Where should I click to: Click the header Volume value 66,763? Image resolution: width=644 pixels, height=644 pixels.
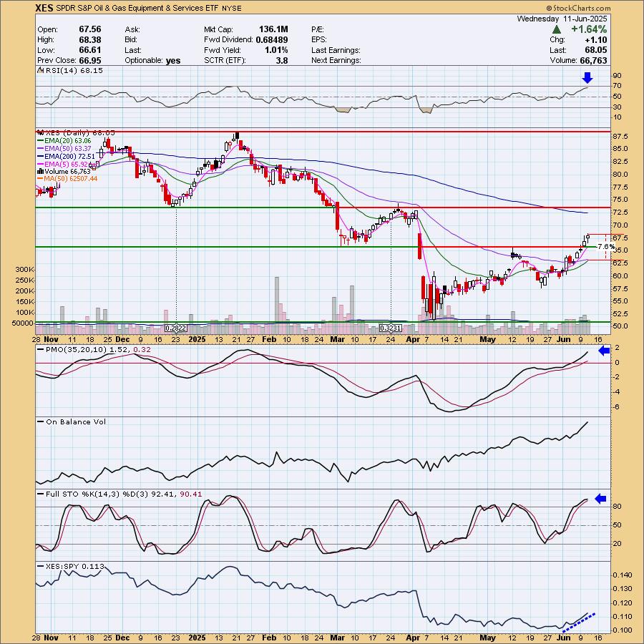(x=593, y=60)
